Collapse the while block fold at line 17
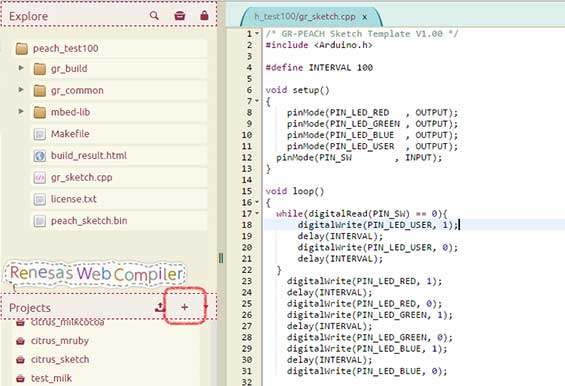This screenshot has height=386, width=565. [257, 213]
